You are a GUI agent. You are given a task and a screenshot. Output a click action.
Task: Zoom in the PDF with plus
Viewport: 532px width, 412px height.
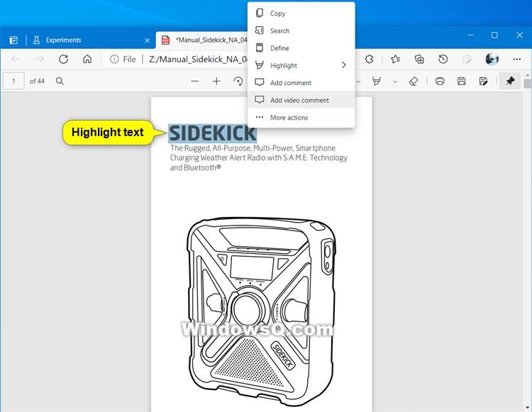[216, 81]
